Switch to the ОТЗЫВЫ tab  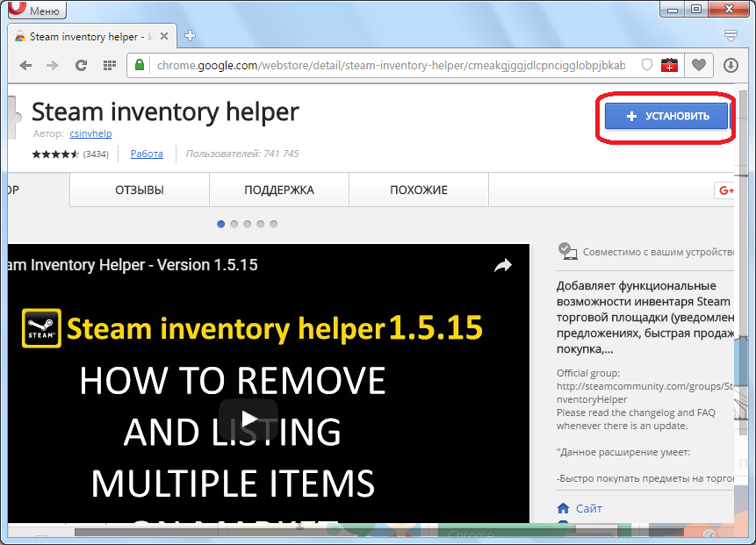(139, 190)
